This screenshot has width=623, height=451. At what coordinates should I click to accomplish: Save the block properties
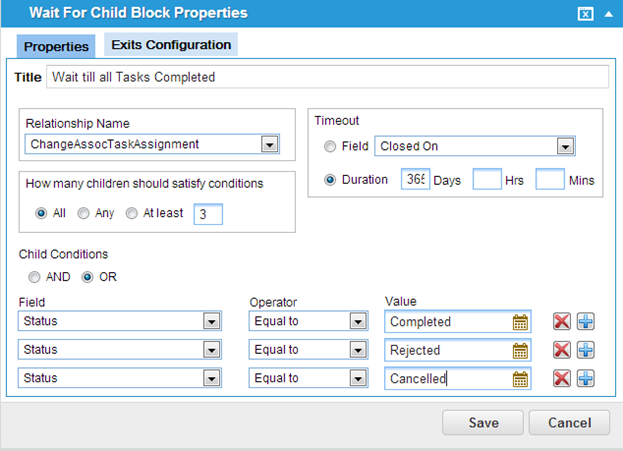[x=483, y=422]
